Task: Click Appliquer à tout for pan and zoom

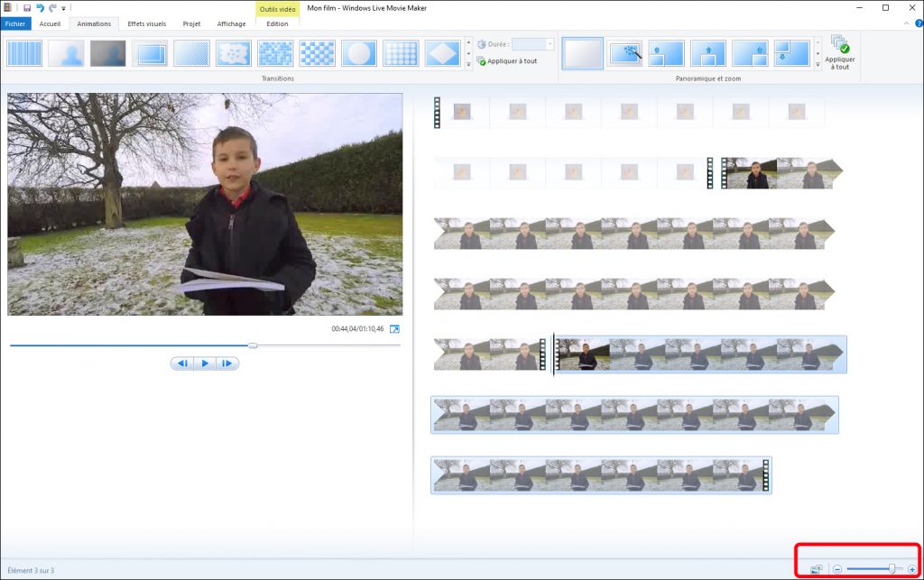Action: click(x=840, y=53)
